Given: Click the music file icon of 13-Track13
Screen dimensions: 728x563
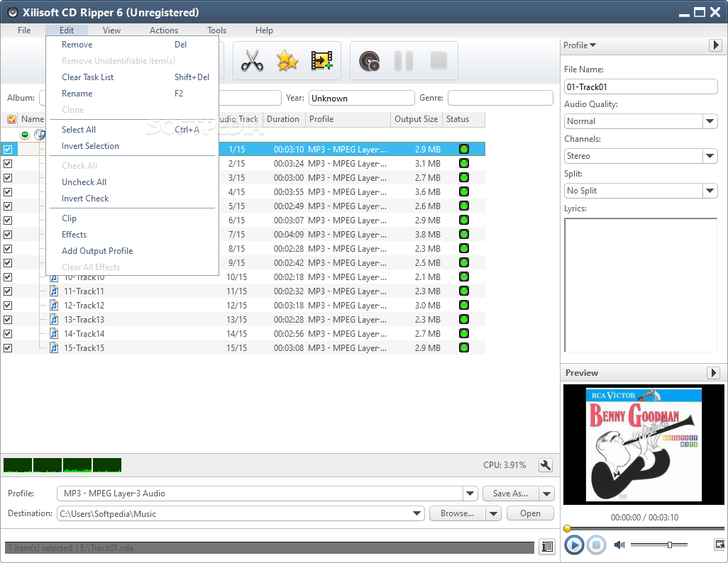Looking at the screenshot, I should point(55,319).
